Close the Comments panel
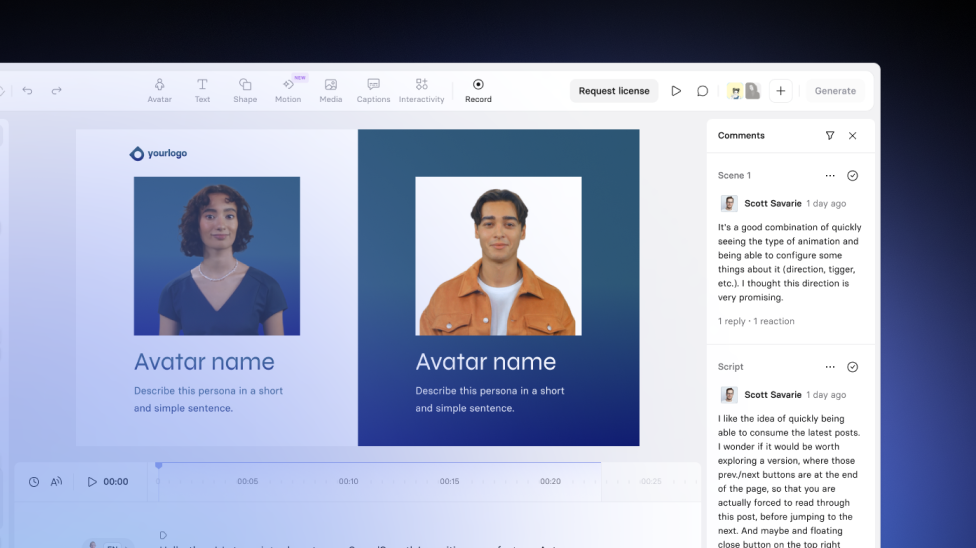This screenshot has height=548, width=976. (x=853, y=135)
